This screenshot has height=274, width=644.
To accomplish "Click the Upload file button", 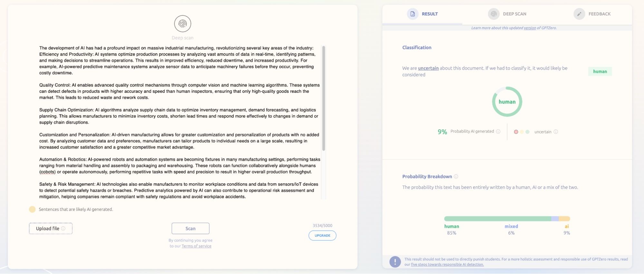I will pyautogui.click(x=48, y=228).
